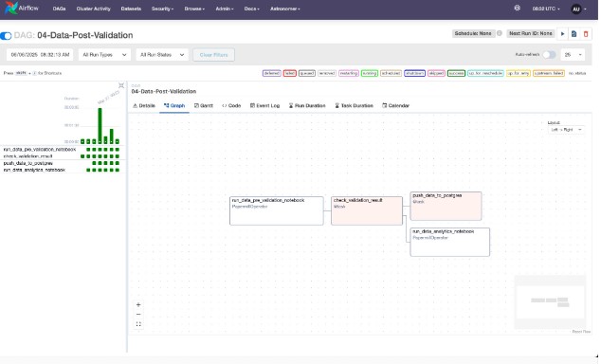Click the up_for_retry status badge
The width and height of the screenshot is (601, 364).
(519, 73)
